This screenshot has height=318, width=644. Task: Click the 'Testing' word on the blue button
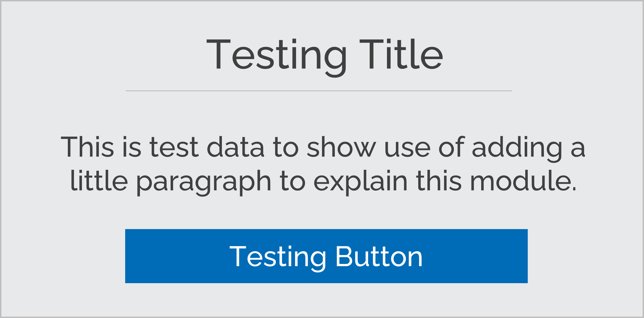tap(278, 258)
